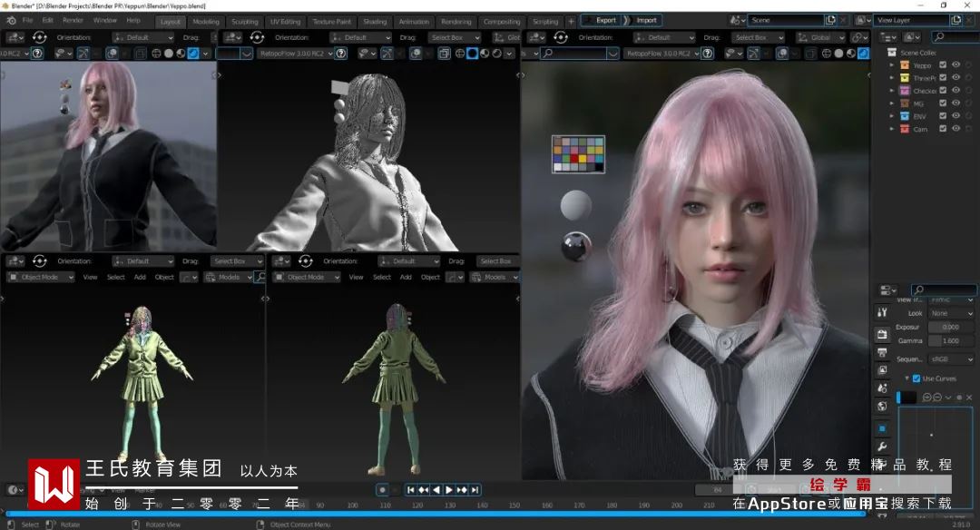Create new scene with Scene copy icon

click(830, 20)
